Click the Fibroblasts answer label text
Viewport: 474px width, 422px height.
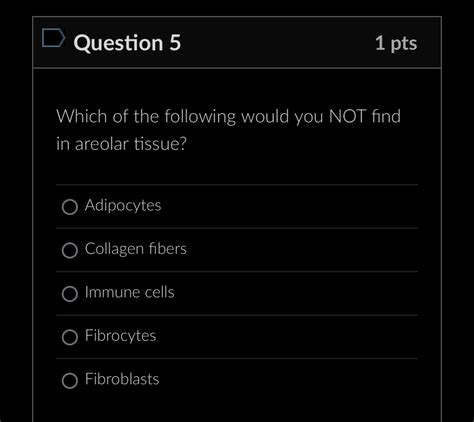tap(122, 379)
